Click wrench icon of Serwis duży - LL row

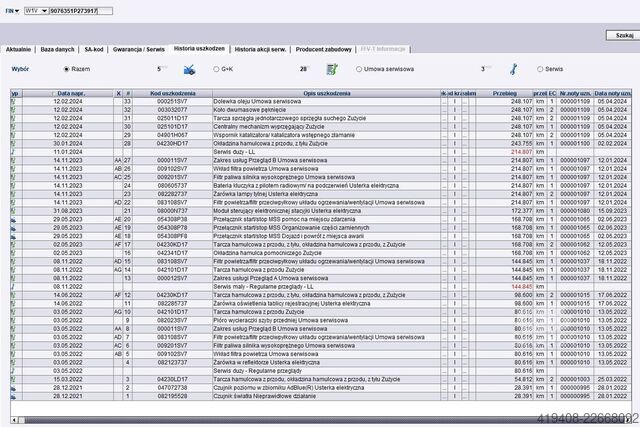click(x=13, y=152)
